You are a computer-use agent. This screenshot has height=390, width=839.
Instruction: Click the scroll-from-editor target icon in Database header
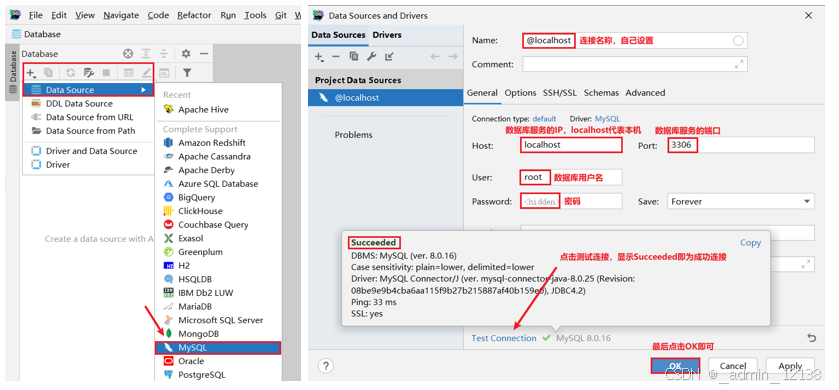click(127, 53)
